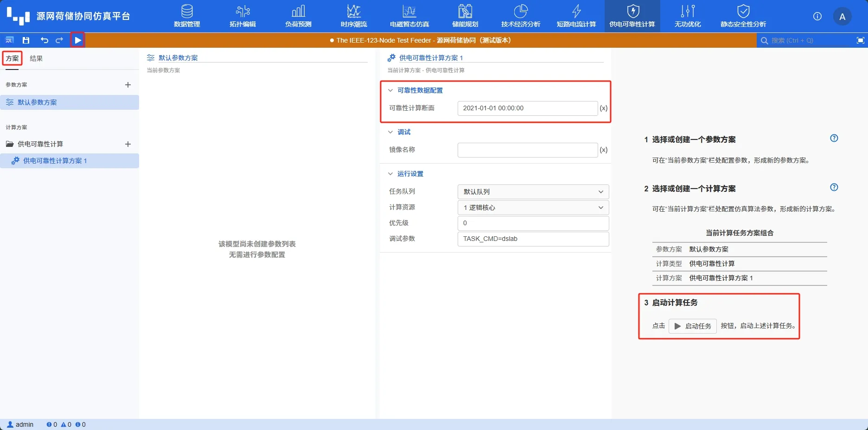The width and height of the screenshot is (868, 430).
Task: Click the undo arrow icon
Action: [x=44, y=40]
